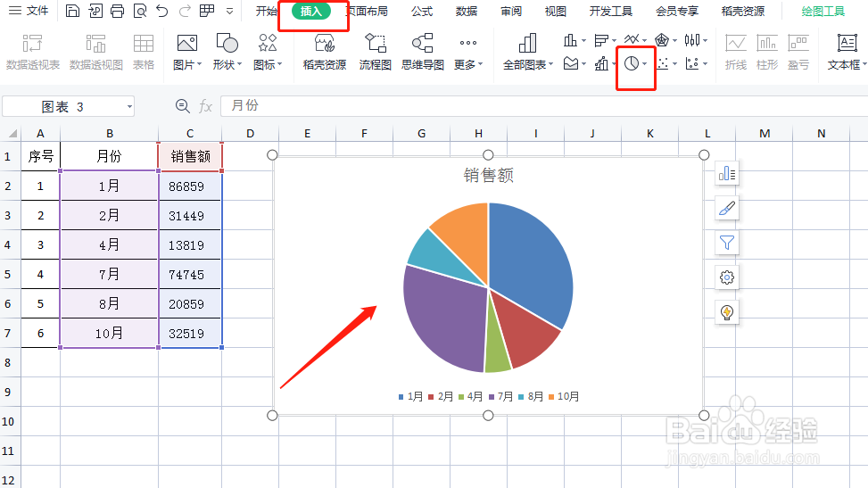Viewport: 868px width, 488px height.
Task: Insert a 柱形 sparkline
Action: (x=766, y=52)
